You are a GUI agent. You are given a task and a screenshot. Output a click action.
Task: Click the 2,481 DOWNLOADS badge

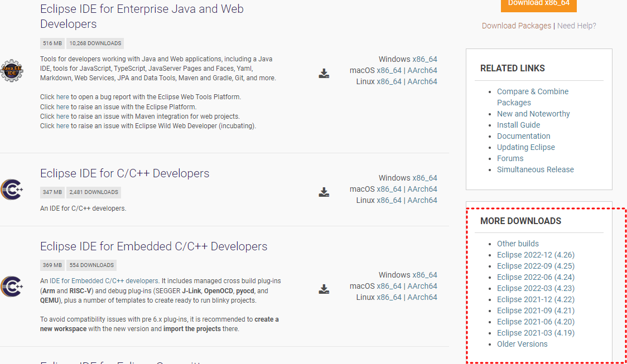(94, 192)
